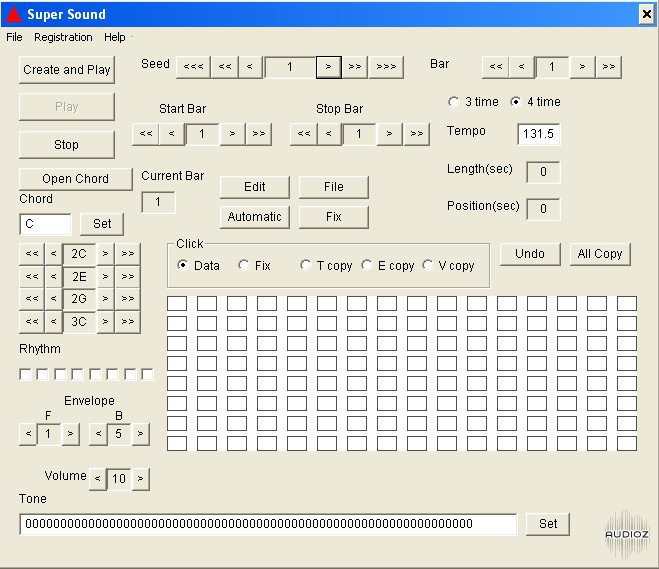
Task: Open the Help menu
Action: (x=115, y=37)
